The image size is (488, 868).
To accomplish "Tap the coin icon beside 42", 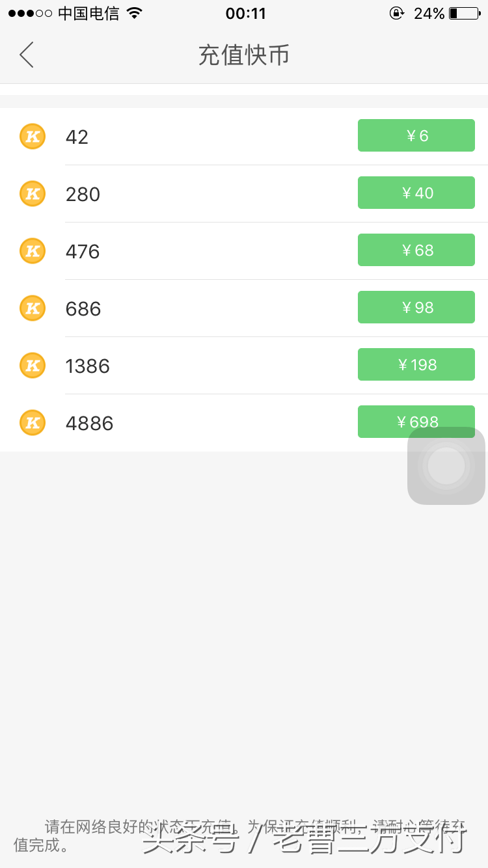I will tap(33, 137).
